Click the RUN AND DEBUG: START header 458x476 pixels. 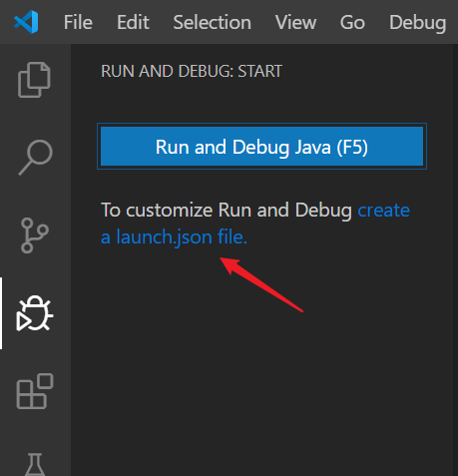[192, 71]
